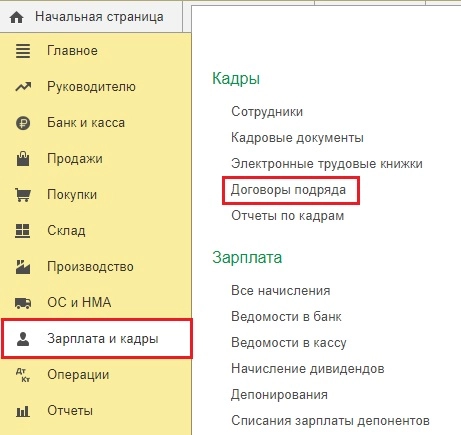Viewport: 461px width, 435px height.
Task: Open Отчеты по кадрам
Action: [288, 216]
